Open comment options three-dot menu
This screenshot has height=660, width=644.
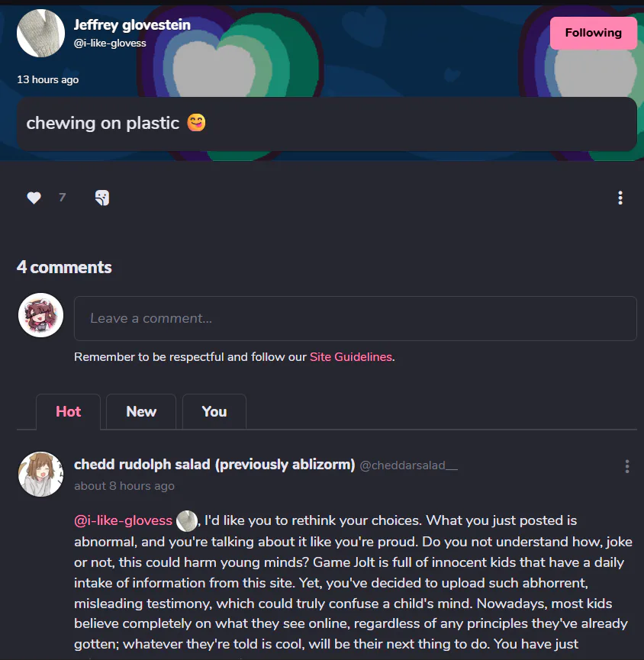627,466
